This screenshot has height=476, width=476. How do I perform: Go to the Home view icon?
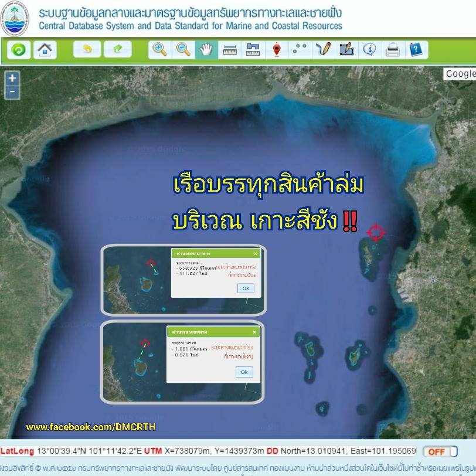pos(45,49)
